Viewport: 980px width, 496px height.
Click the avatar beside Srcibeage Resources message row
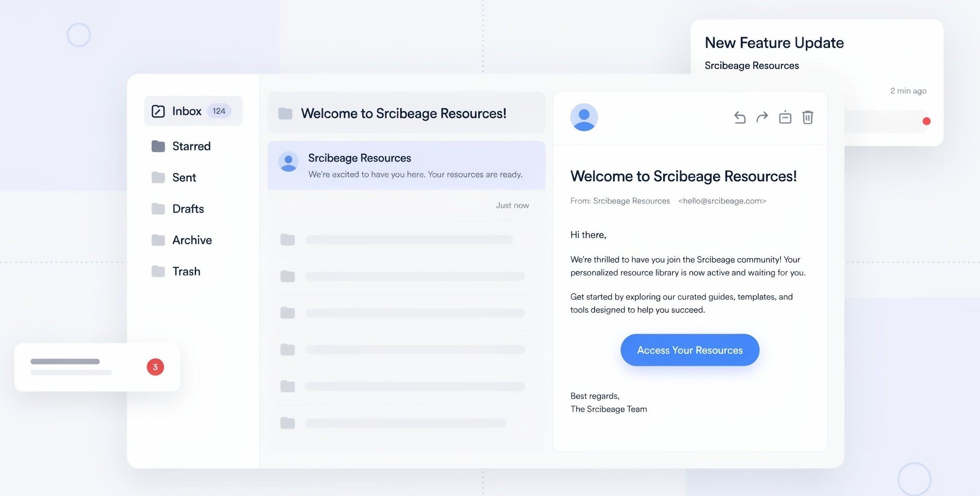pos(288,162)
